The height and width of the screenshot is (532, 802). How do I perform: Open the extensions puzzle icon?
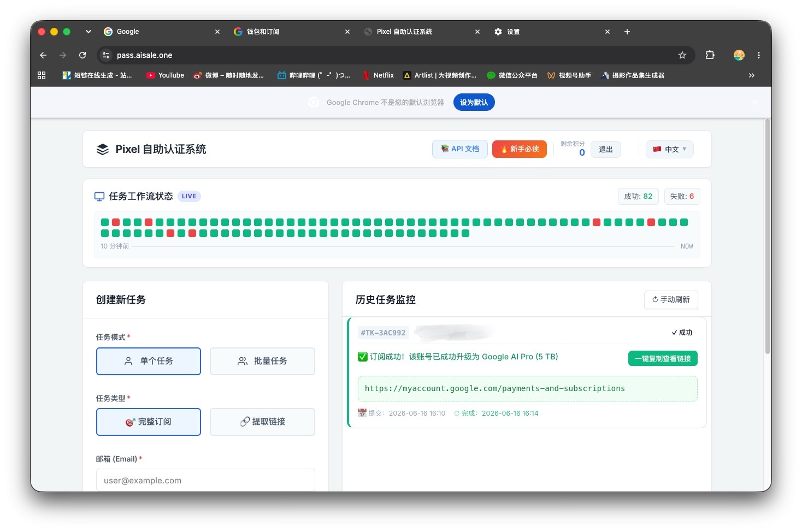click(710, 55)
